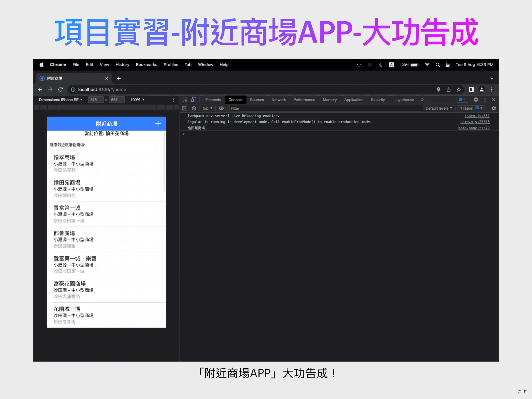Select the 愉翠商場 list item

(107, 163)
